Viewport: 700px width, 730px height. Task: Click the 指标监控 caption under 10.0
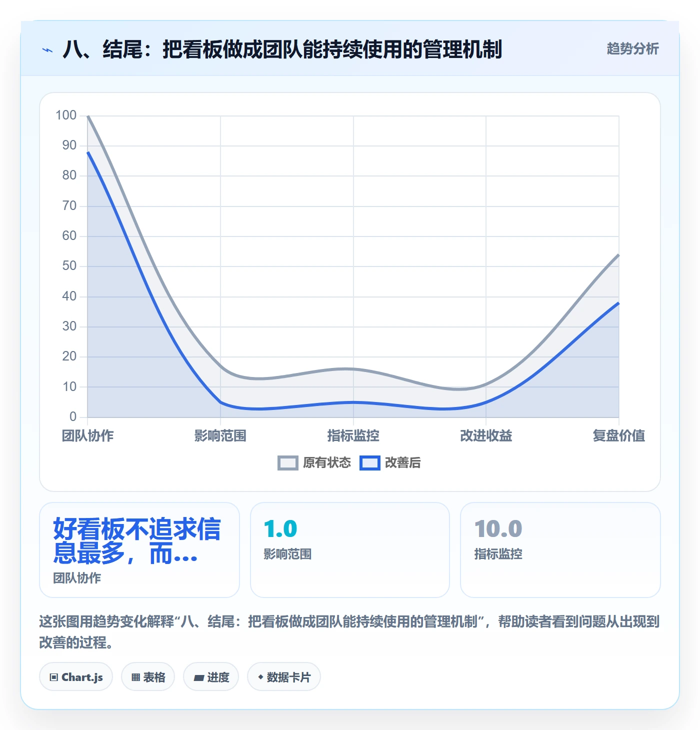point(498,554)
